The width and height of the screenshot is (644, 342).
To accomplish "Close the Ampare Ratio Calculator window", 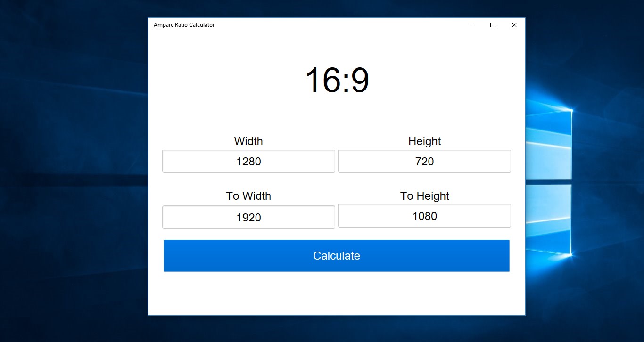I will tap(514, 25).
